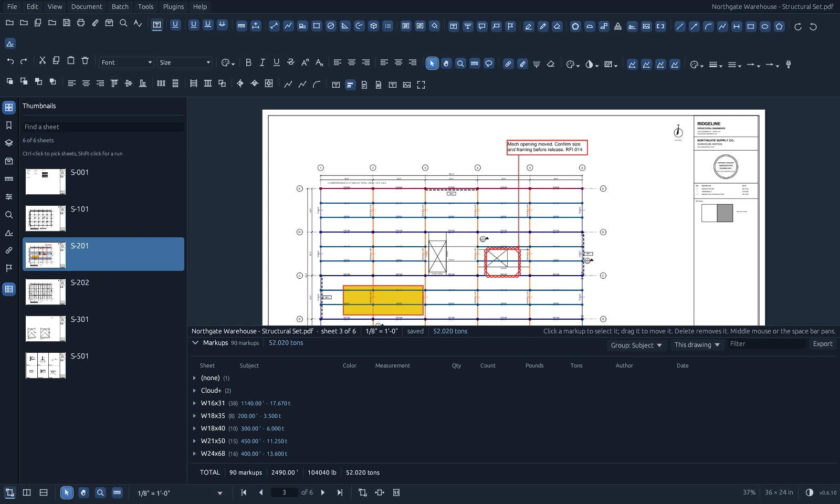
Task: Open the Document menu
Action: [x=87, y=6]
